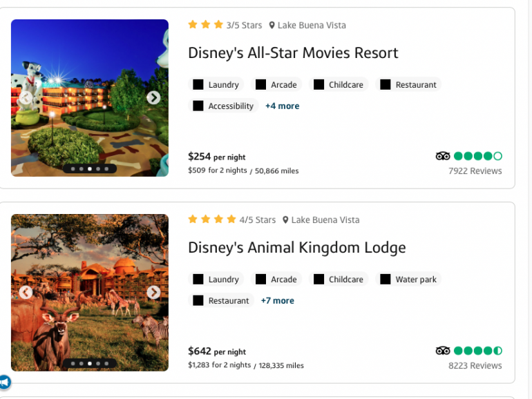The height and width of the screenshot is (399, 532).
Task: Expand "+7 more" amenities for Animal Kingdom Lodge
Action: (x=277, y=301)
